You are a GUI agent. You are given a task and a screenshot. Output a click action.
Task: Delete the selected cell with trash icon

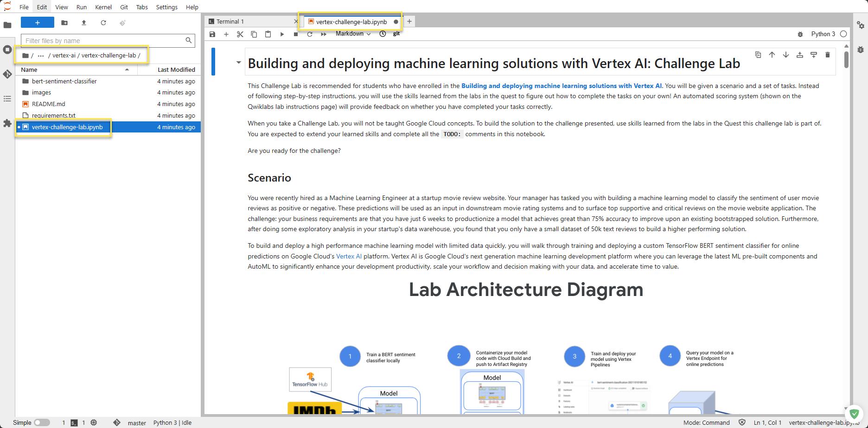pos(828,55)
